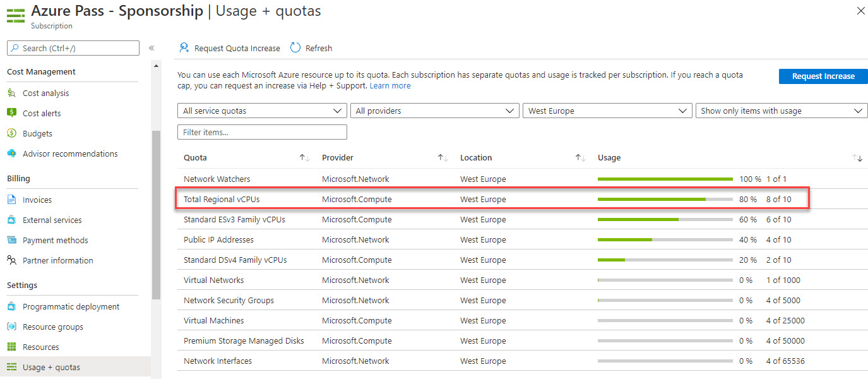
Task: Open Cost alerts menu item
Action: [42, 113]
